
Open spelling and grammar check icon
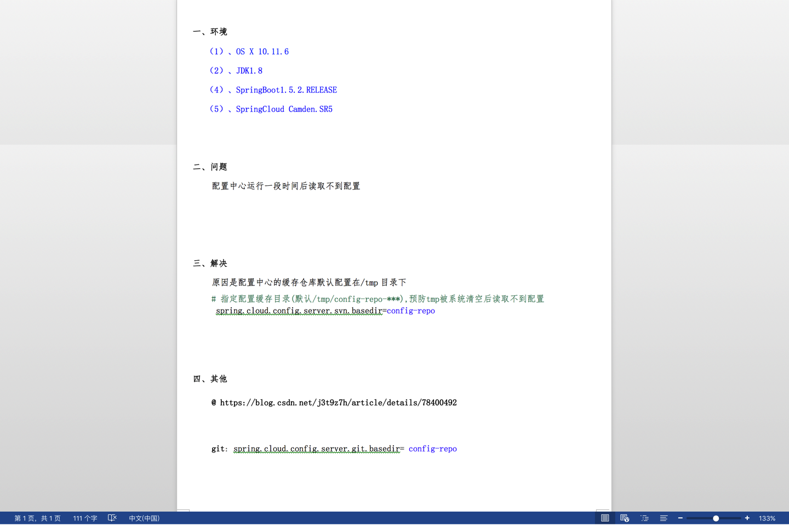tap(112, 518)
